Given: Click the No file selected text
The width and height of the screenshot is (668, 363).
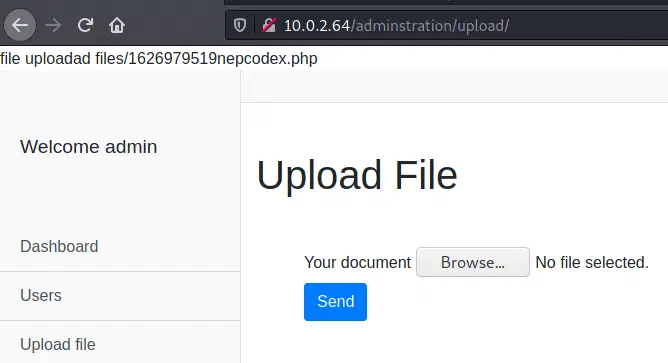Looking at the screenshot, I should coord(592,262).
